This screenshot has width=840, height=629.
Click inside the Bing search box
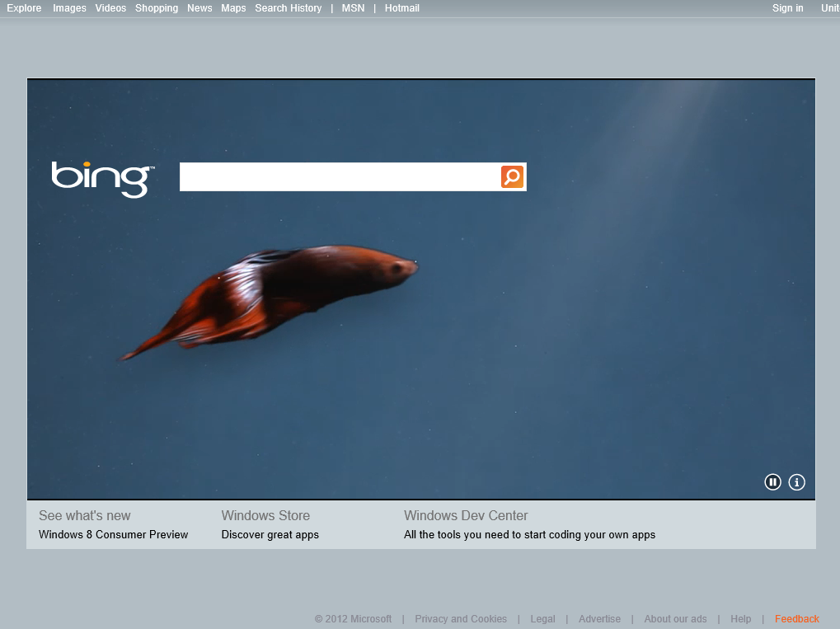tap(339, 176)
